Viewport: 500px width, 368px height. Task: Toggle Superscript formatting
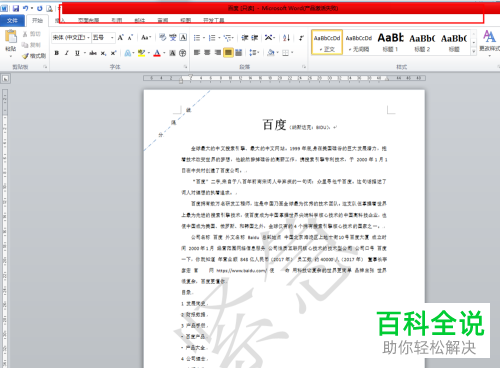[114, 53]
